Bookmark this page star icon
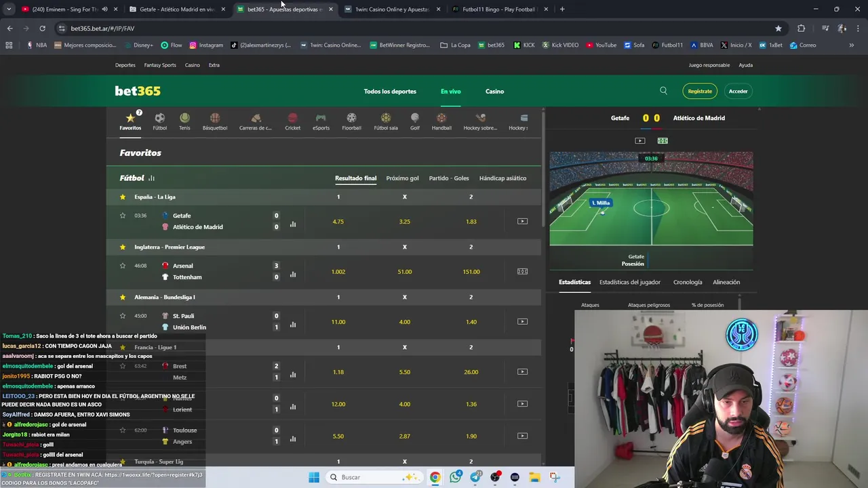The image size is (868, 488). [778, 28]
